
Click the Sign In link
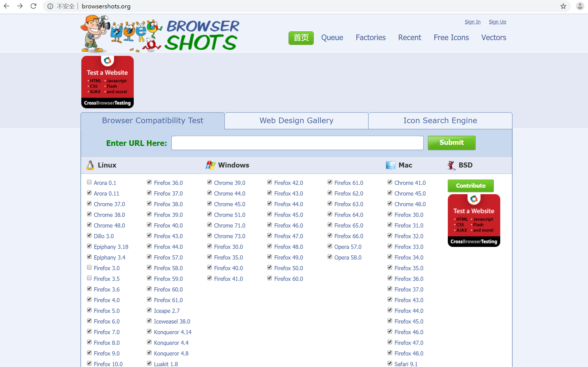pyautogui.click(x=472, y=22)
